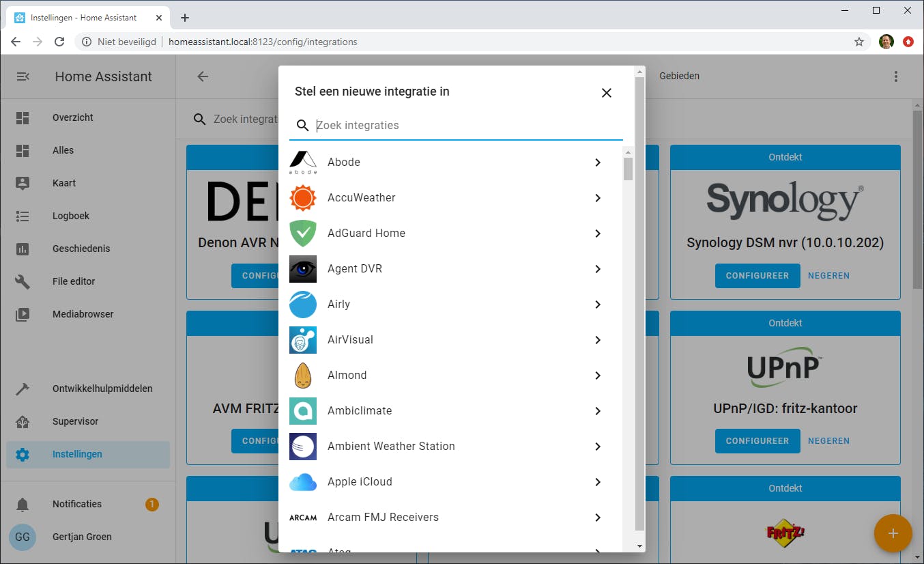Expand the AirVisual row chevron
Viewport: 924px width, 564px height.
598,340
